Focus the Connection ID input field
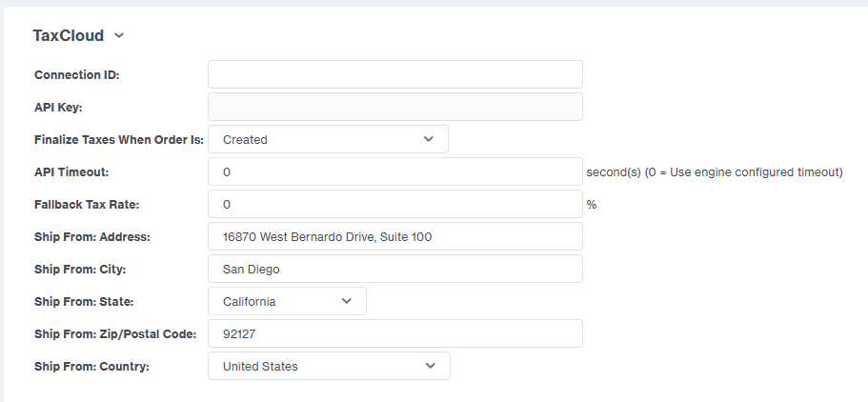This screenshot has width=868, height=402. pos(394,74)
